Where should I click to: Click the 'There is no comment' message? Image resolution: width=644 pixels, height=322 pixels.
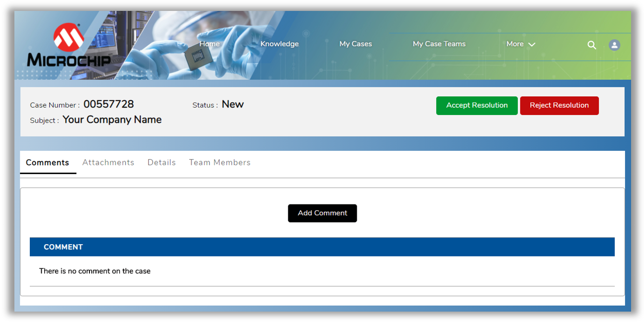[x=95, y=271]
